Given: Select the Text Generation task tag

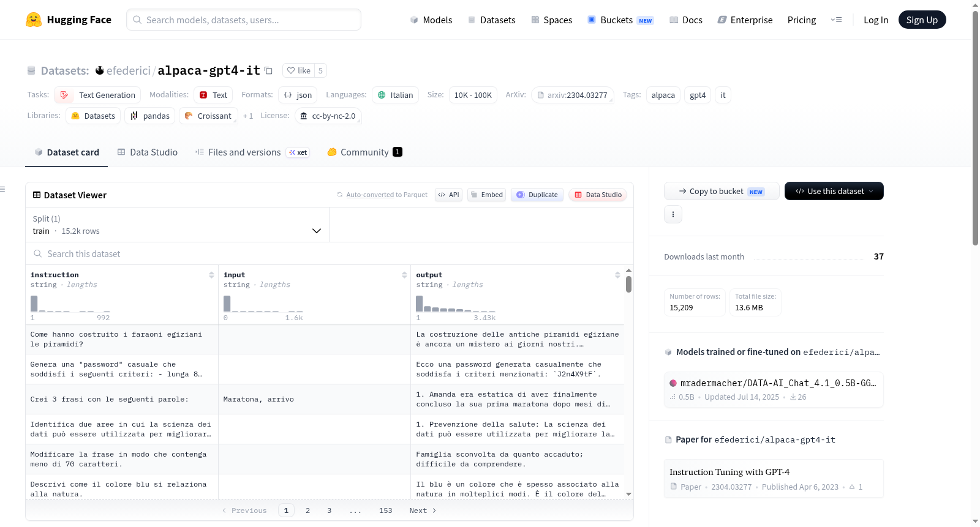Looking at the screenshot, I should (97, 95).
